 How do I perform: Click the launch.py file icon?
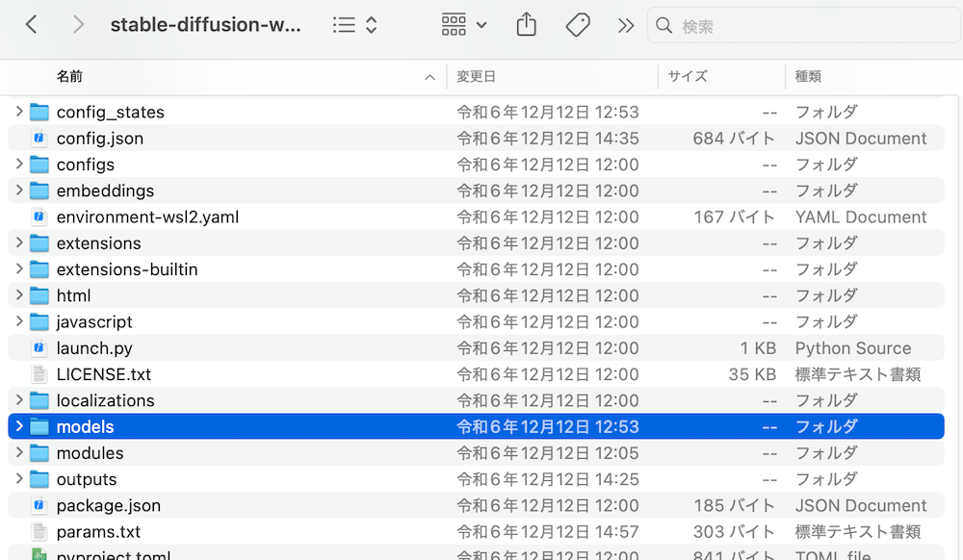pyautogui.click(x=39, y=348)
